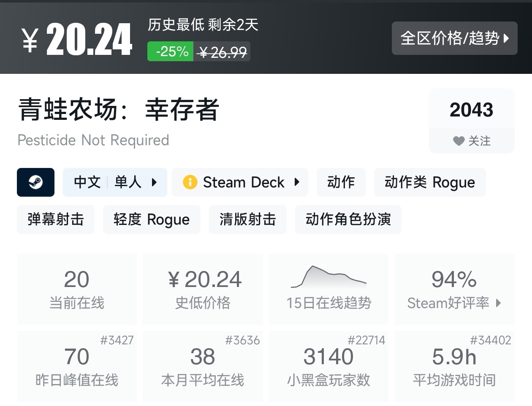The image size is (532, 406).
Task: Click the 清版射击 tag
Action: [x=247, y=219]
